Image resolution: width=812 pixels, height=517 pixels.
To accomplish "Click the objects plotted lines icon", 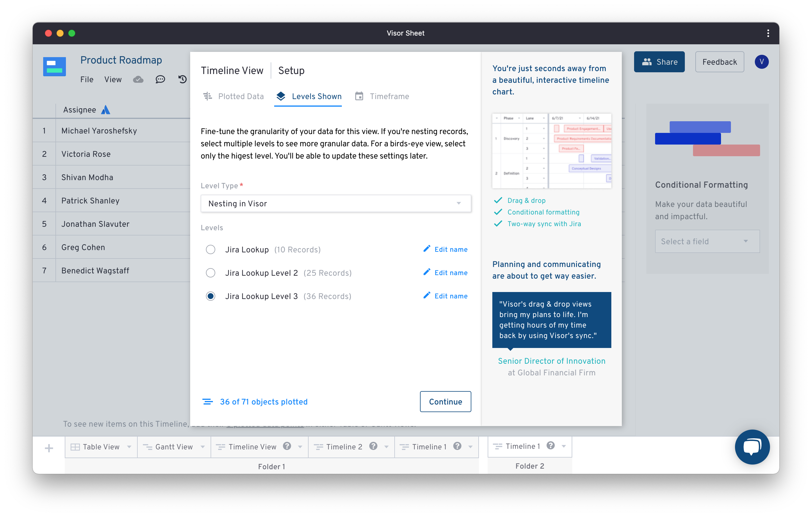I will click(208, 402).
